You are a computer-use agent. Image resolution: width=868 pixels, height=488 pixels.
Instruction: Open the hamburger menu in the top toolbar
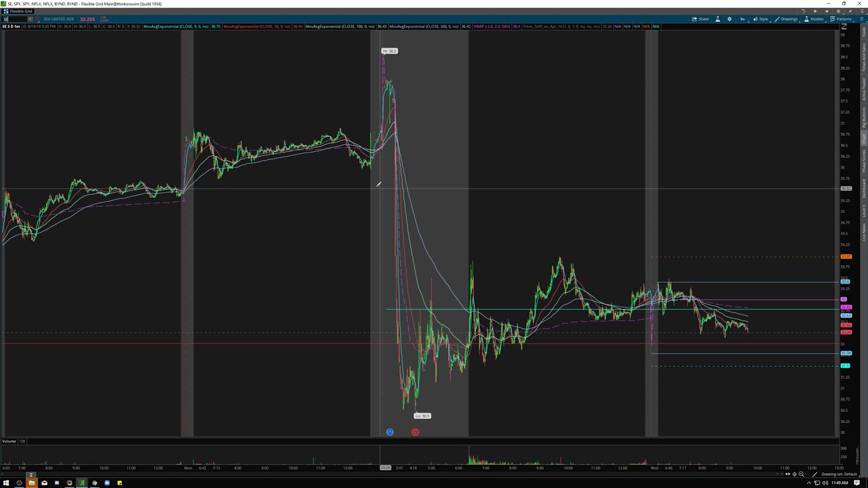pos(862,12)
